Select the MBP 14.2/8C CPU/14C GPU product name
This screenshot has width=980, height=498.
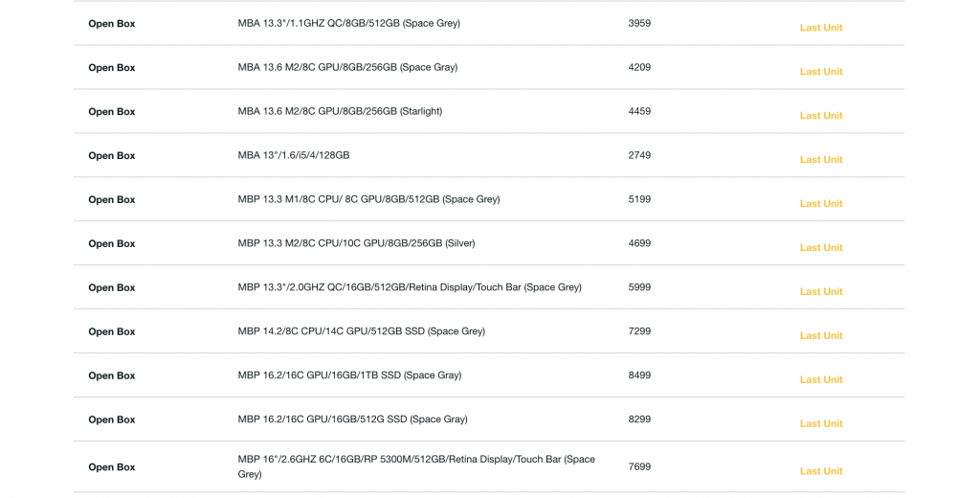pyautogui.click(x=361, y=331)
